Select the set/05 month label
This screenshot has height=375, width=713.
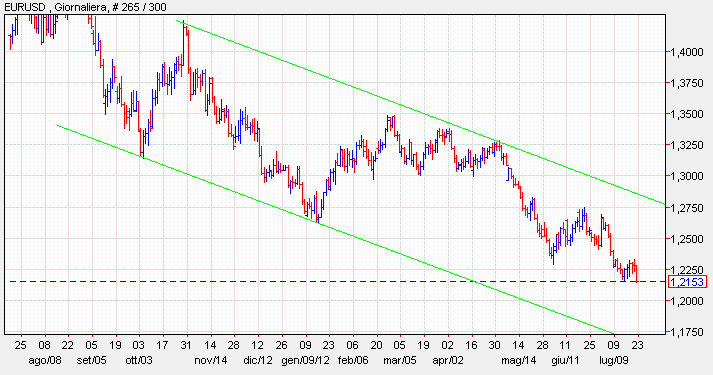(91, 360)
